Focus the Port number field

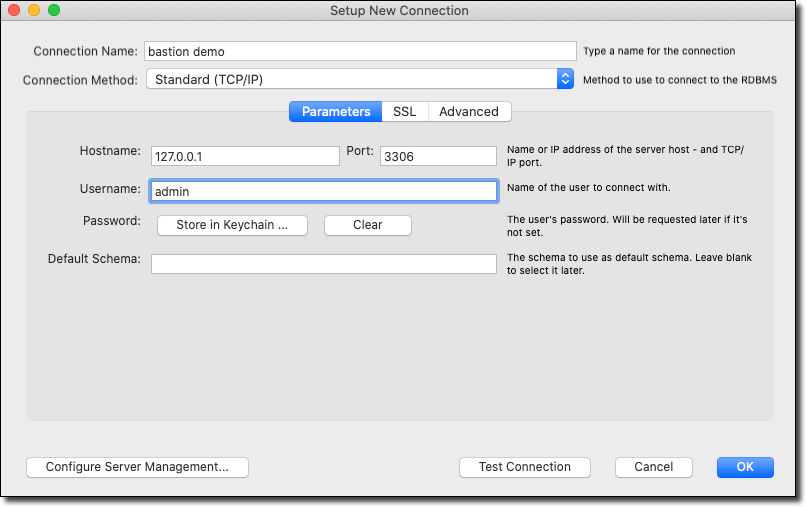(x=438, y=156)
